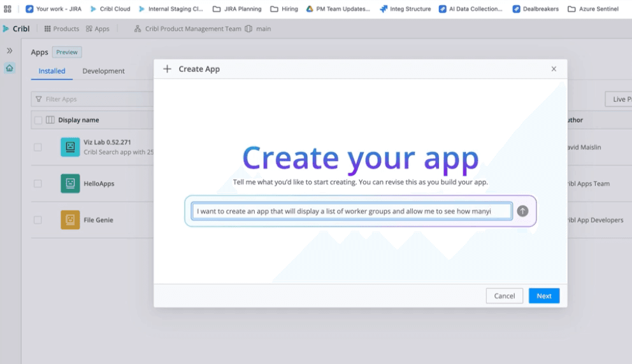Submit the prompt with arrow button

click(522, 211)
